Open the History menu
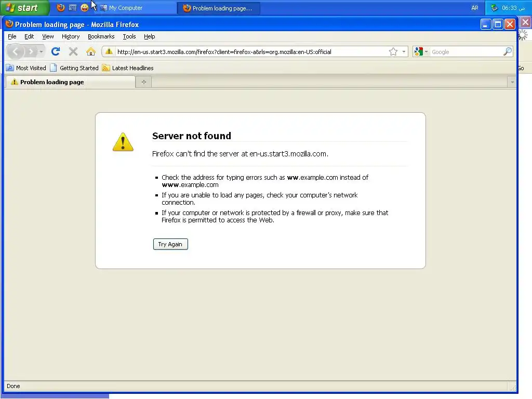This screenshot has width=532, height=399. 71,36
